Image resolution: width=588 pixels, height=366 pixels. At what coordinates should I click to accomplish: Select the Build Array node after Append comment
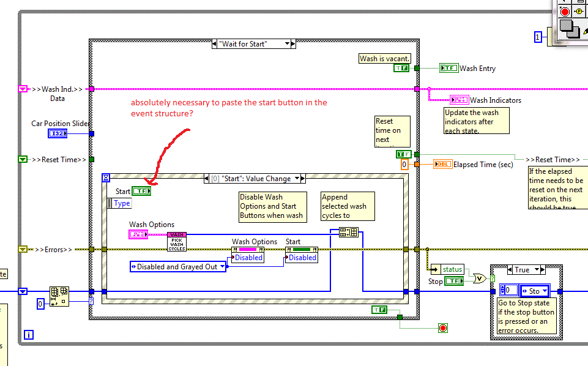(349, 232)
